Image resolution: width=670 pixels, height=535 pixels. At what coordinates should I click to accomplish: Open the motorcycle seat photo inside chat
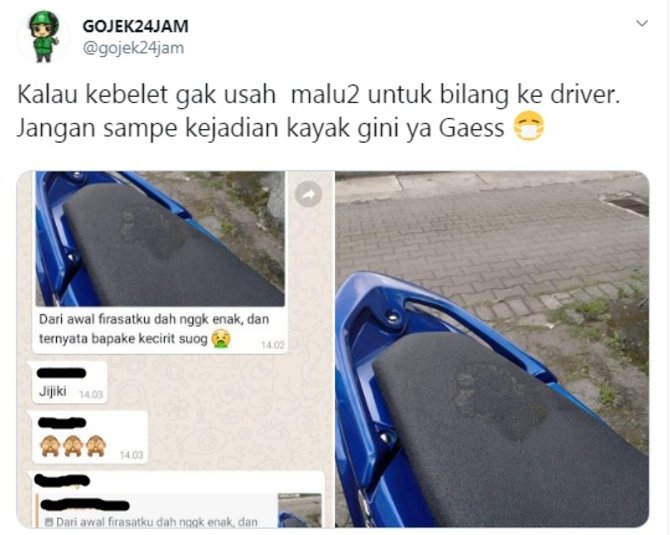coord(160,238)
